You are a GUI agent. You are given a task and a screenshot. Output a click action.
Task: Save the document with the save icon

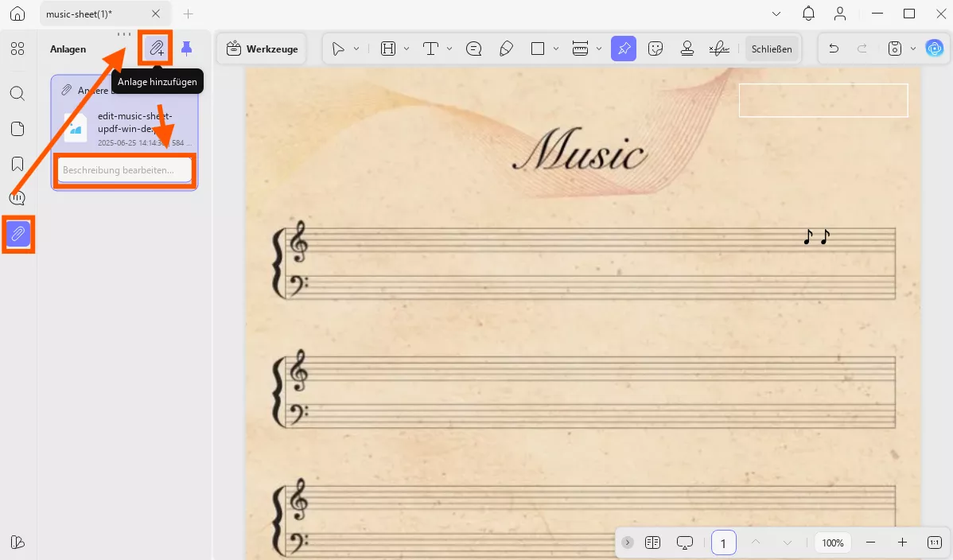tap(895, 49)
